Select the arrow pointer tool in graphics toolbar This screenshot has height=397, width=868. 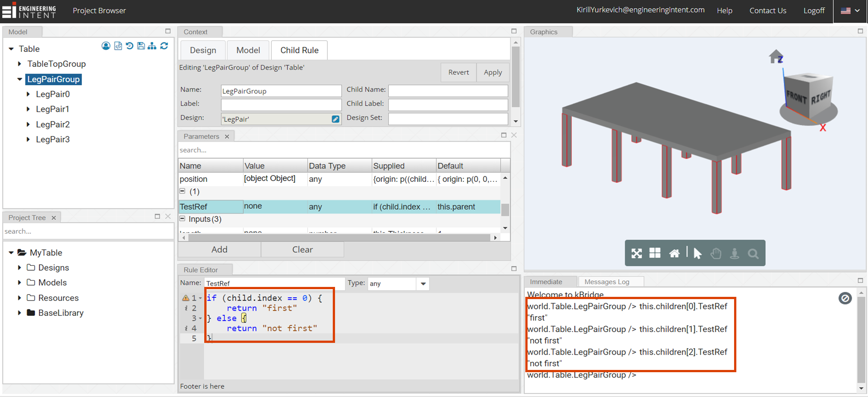pos(697,253)
